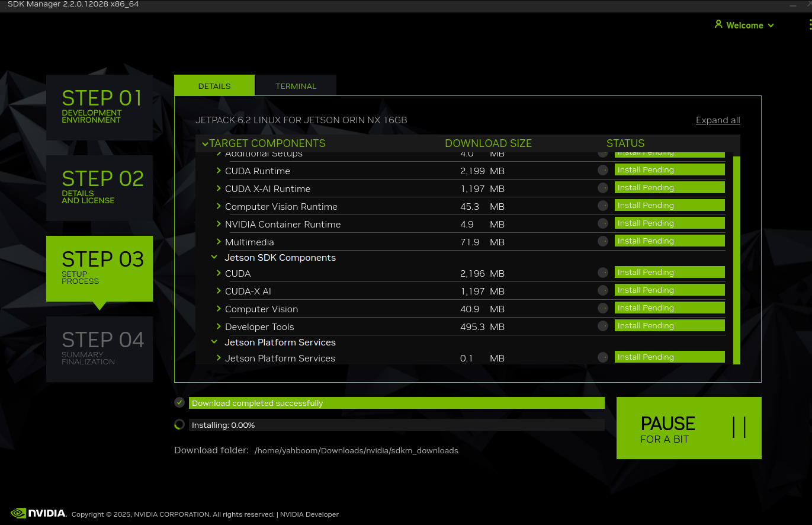Click the NVIDIA logo in the footer

[38, 513]
